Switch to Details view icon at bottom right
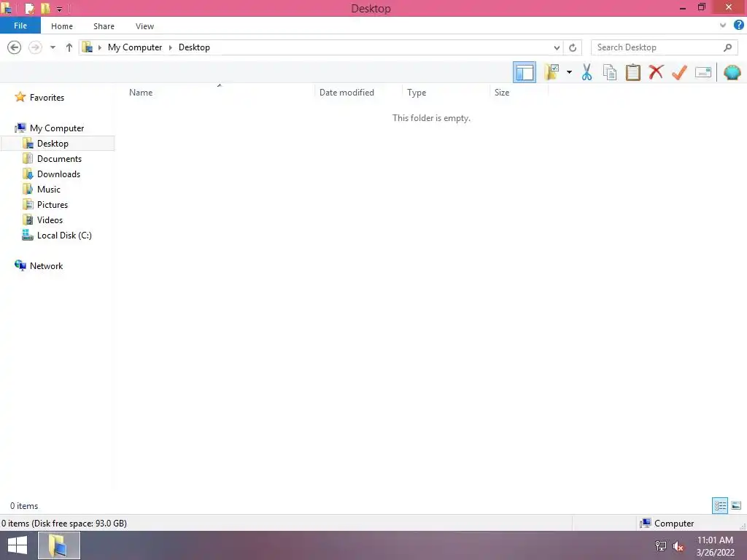The image size is (747, 560). (720, 505)
